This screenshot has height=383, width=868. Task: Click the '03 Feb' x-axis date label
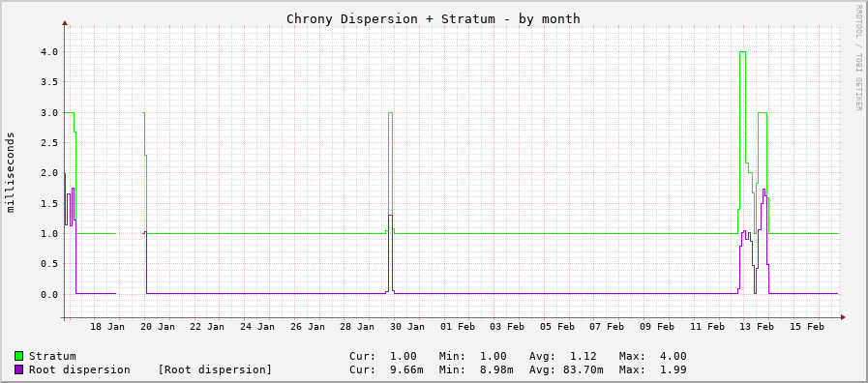507,327
